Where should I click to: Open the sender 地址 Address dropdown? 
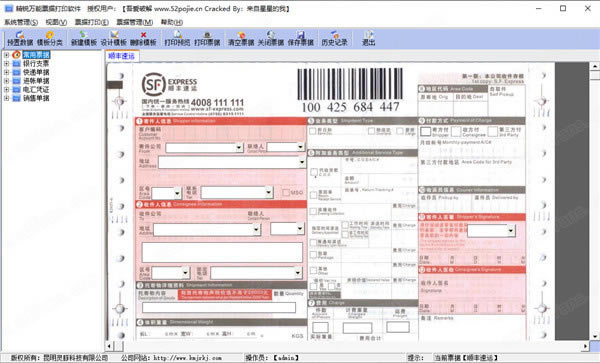(x=302, y=162)
